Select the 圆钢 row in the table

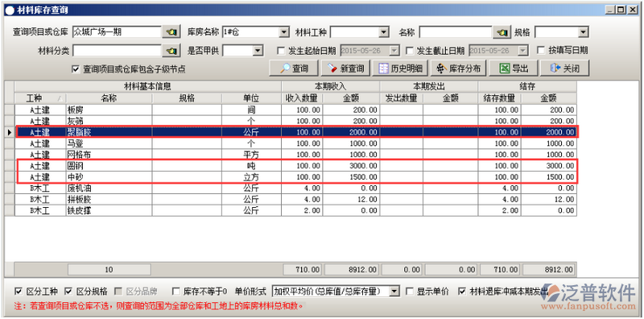295,166
